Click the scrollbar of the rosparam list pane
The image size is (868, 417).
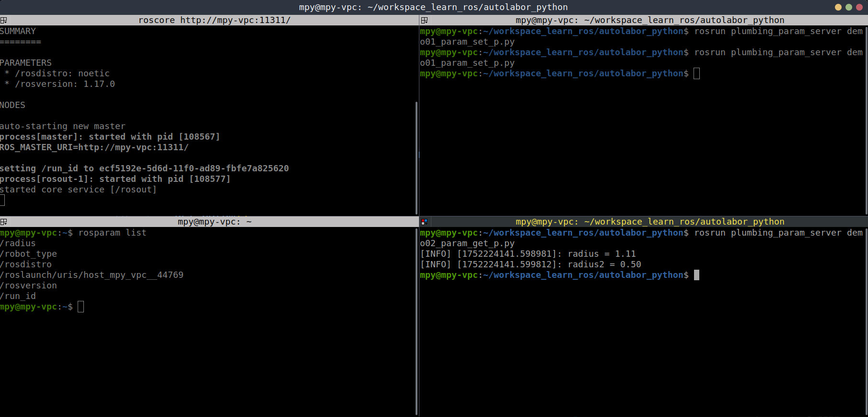[417, 322]
